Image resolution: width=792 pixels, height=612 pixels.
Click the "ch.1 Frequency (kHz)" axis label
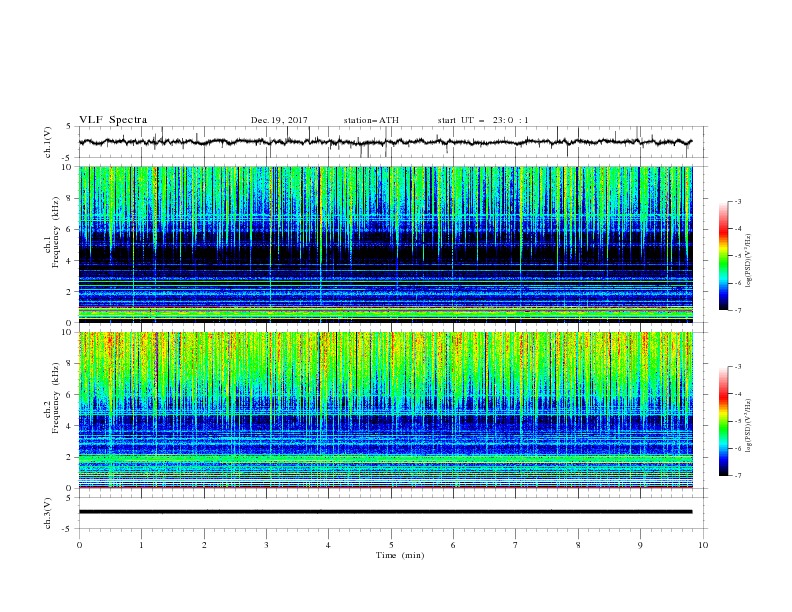tap(51, 232)
